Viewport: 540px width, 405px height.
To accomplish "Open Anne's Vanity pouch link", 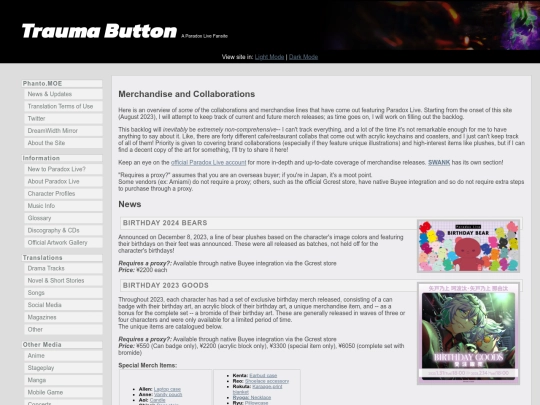I will [x=168, y=394].
